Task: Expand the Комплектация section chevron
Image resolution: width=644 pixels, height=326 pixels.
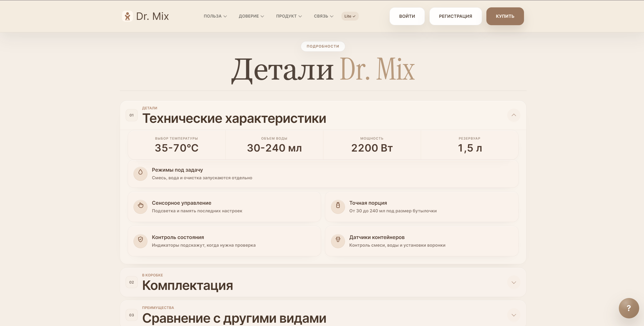Action: pos(514,283)
